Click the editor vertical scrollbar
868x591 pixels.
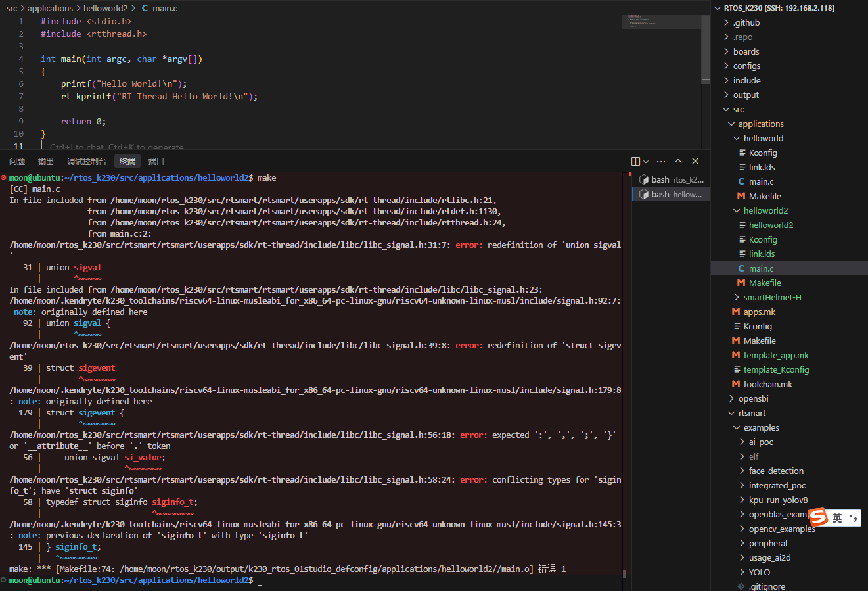[706, 49]
